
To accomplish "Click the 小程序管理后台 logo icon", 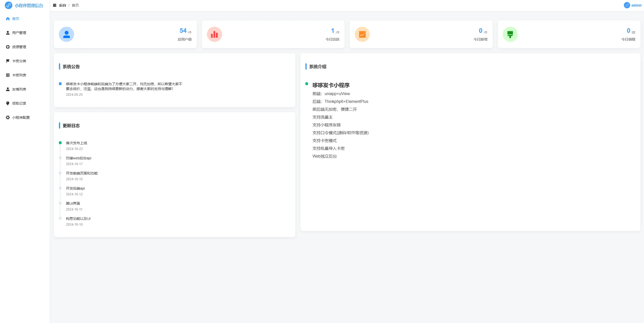I will click(9, 5).
